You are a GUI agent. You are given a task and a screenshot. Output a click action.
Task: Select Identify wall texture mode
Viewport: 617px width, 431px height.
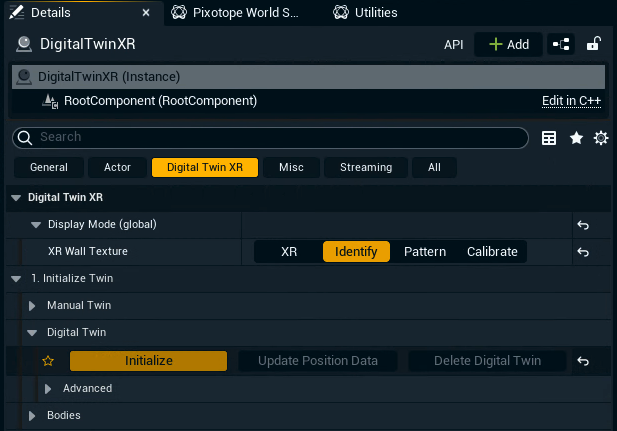(x=356, y=252)
